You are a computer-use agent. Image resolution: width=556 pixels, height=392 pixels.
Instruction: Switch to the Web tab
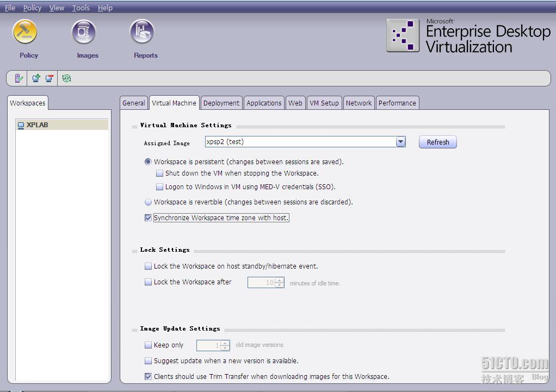pos(295,103)
